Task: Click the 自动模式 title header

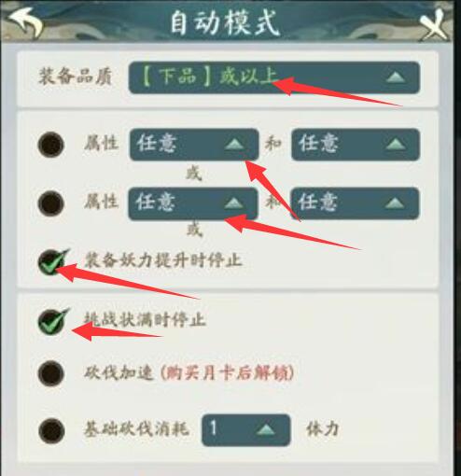Action: (225, 23)
